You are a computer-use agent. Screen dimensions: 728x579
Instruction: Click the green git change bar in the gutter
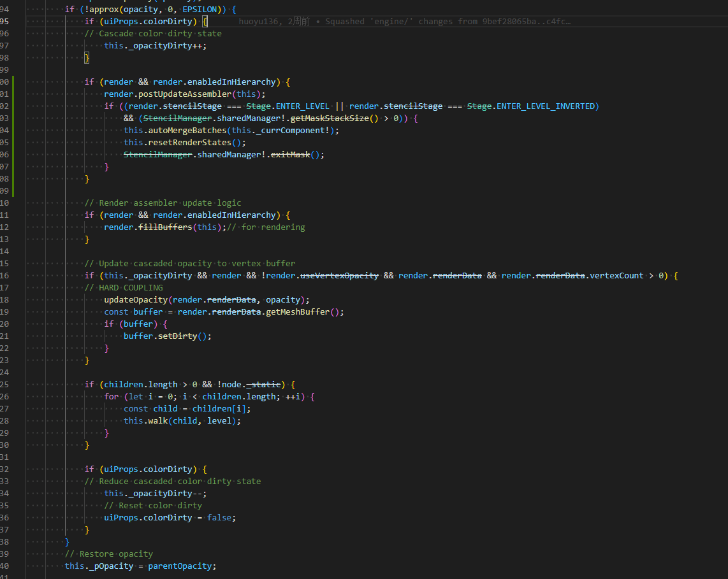13,136
